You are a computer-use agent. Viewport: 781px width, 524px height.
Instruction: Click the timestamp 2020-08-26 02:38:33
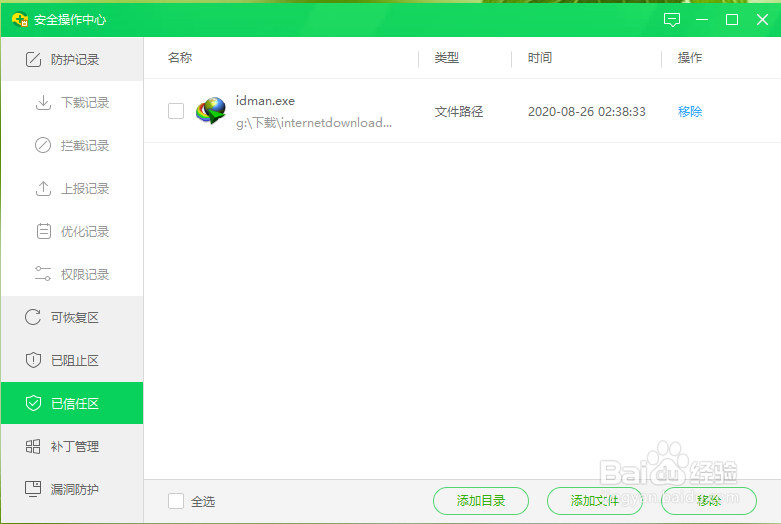point(587,111)
